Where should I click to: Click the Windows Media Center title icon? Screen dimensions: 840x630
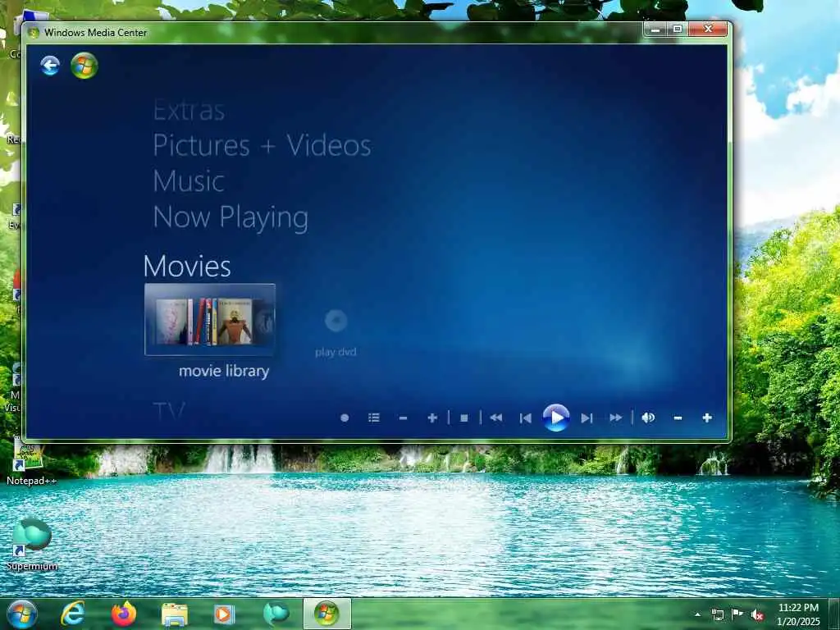34,33
